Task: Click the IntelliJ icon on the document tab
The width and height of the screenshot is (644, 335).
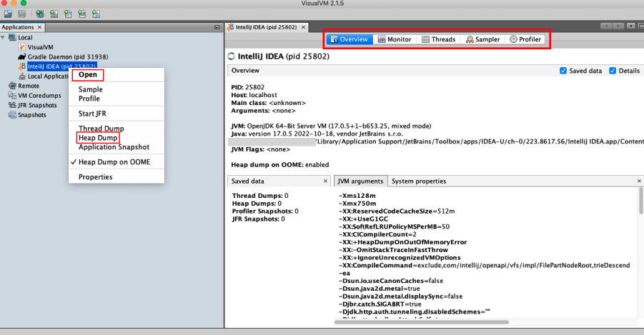Action: [230, 27]
